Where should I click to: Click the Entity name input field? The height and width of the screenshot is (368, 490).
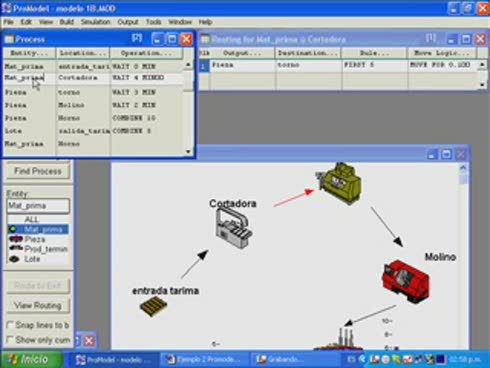pos(38,205)
